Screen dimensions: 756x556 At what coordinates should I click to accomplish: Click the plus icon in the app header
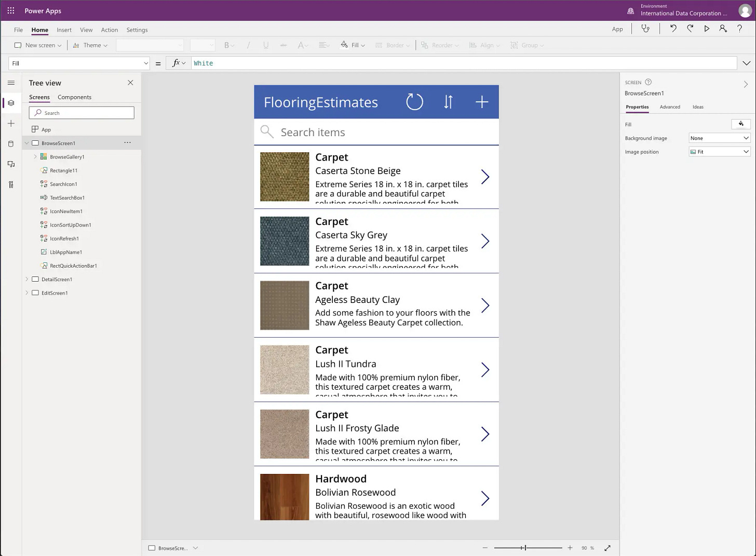(x=482, y=102)
